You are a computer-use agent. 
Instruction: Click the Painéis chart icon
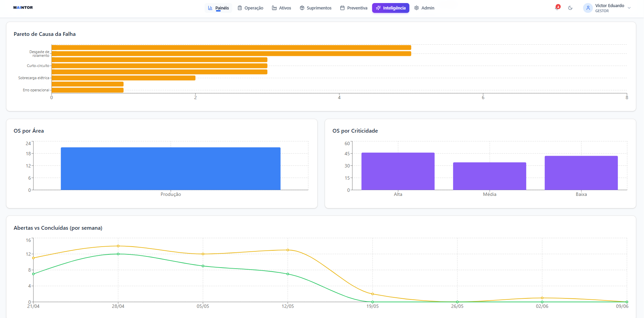tap(210, 8)
